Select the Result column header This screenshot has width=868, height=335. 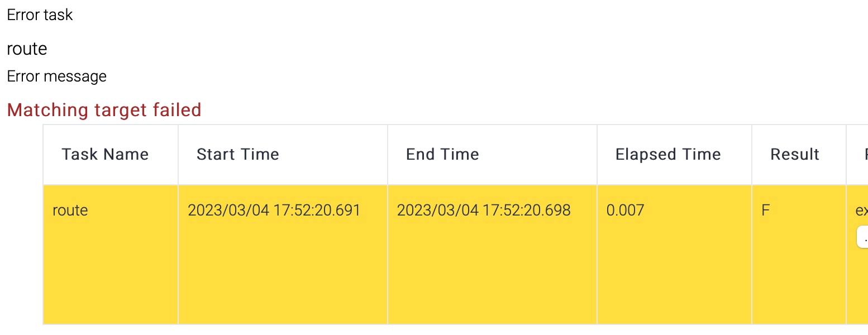point(795,155)
